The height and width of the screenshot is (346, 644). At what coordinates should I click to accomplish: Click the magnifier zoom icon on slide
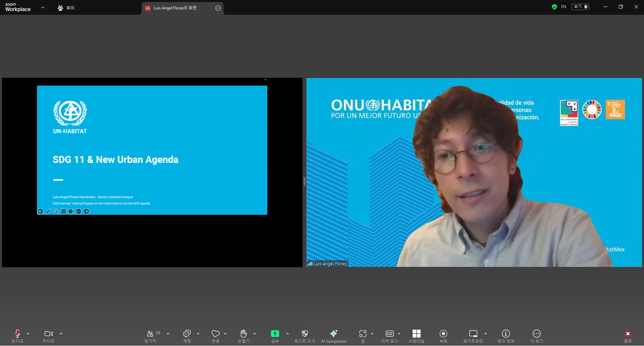coord(56,211)
